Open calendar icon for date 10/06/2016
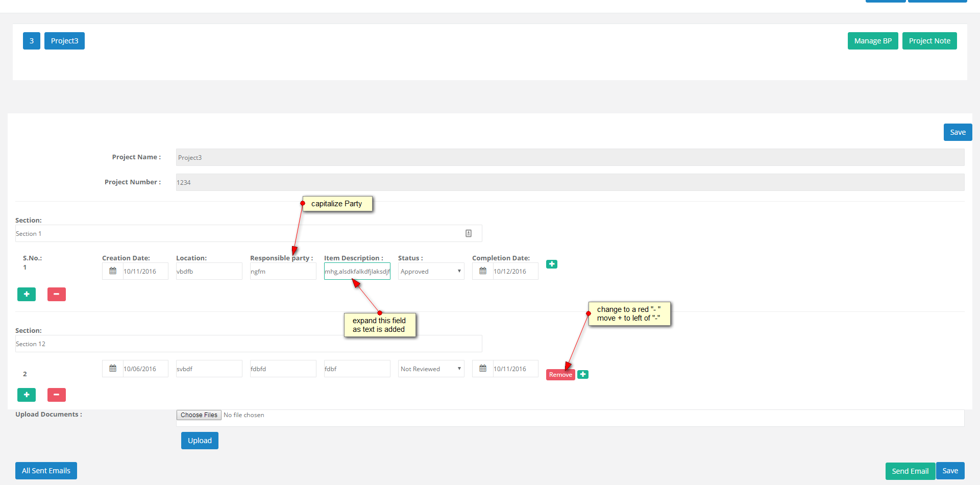Image resolution: width=980 pixels, height=485 pixels. tap(113, 369)
